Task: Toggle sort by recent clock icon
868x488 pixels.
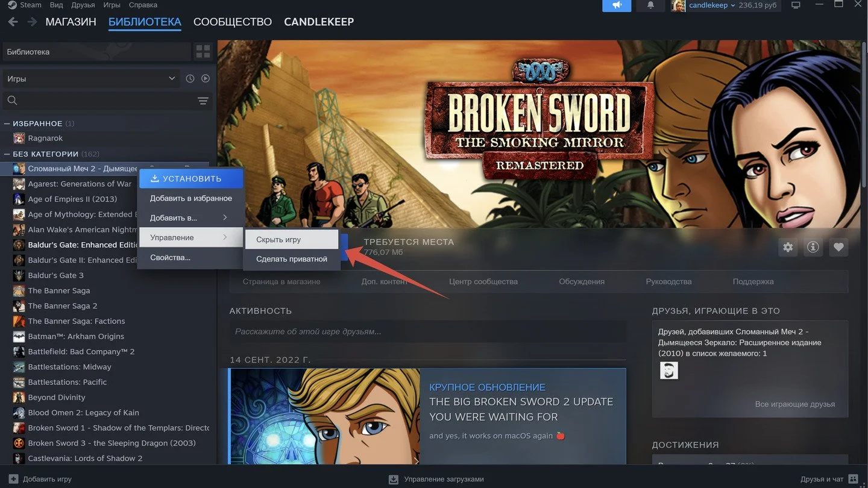Action: (x=190, y=78)
